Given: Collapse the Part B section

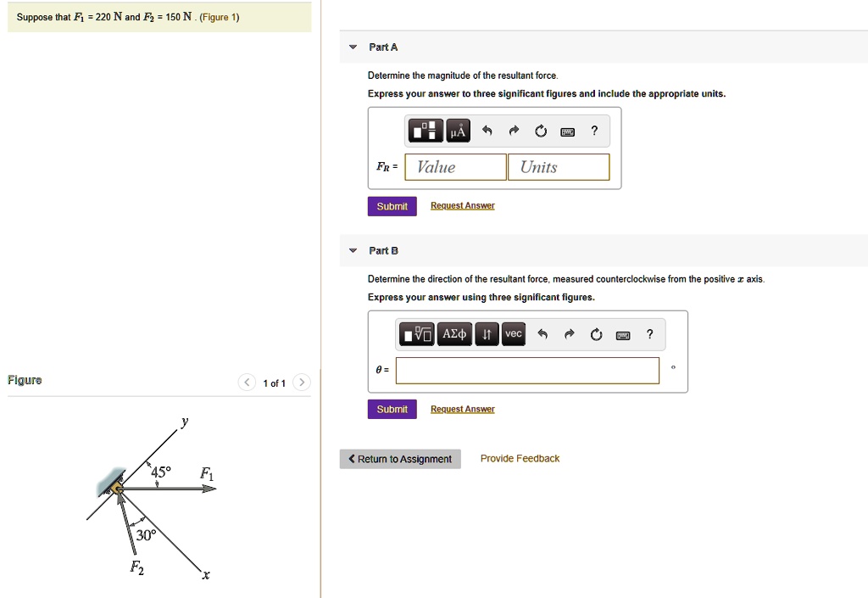Looking at the screenshot, I should point(353,250).
